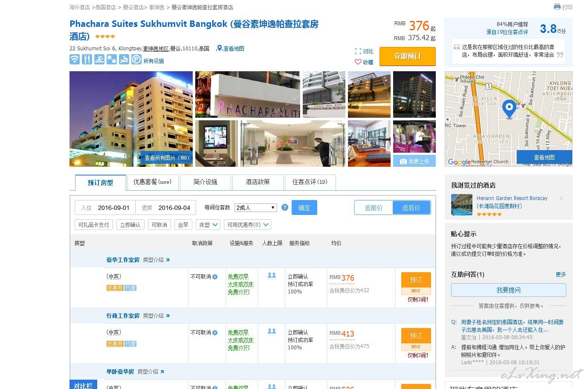Click occupancy people icon in 行政工作室房 row

pos(272,331)
